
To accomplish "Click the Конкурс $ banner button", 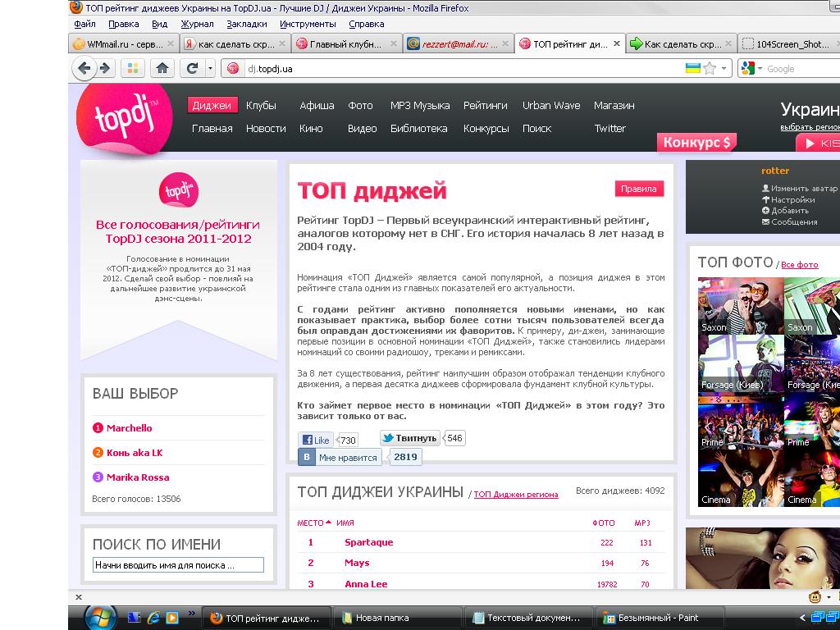I will [x=696, y=143].
